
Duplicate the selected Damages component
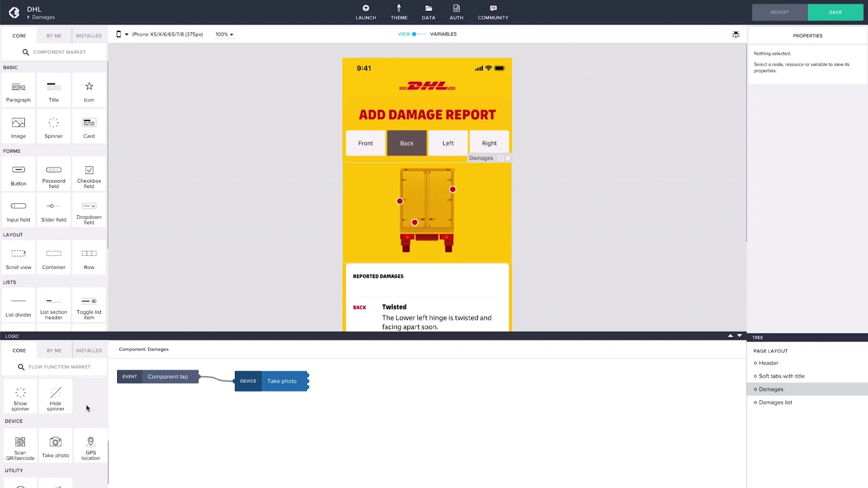click(x=501, y=158)
